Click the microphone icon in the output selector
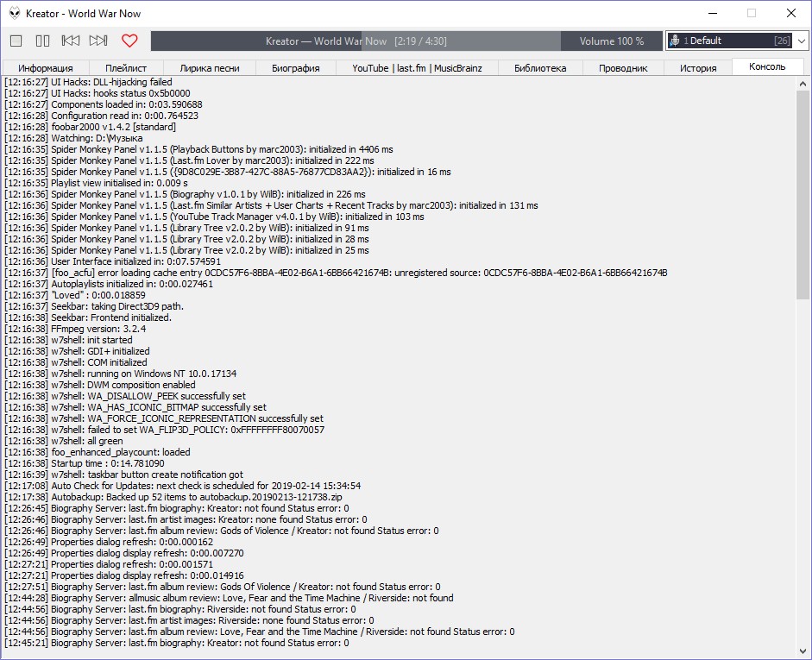Viewport: 812px width, 660px height. (674, 41)
